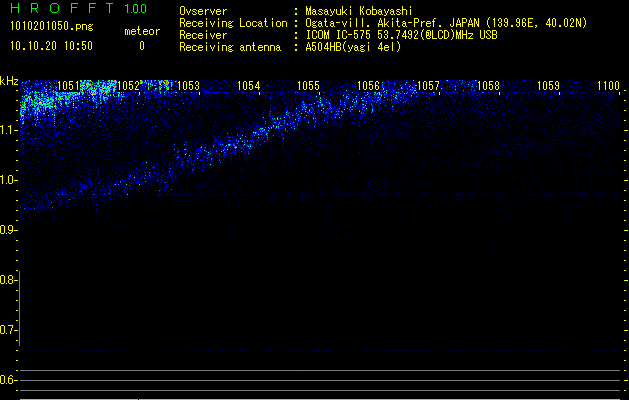Image resolution: width=629 pixels, height=400 pixels.
Task: Click the 1057 time marker
Action: 428,86
